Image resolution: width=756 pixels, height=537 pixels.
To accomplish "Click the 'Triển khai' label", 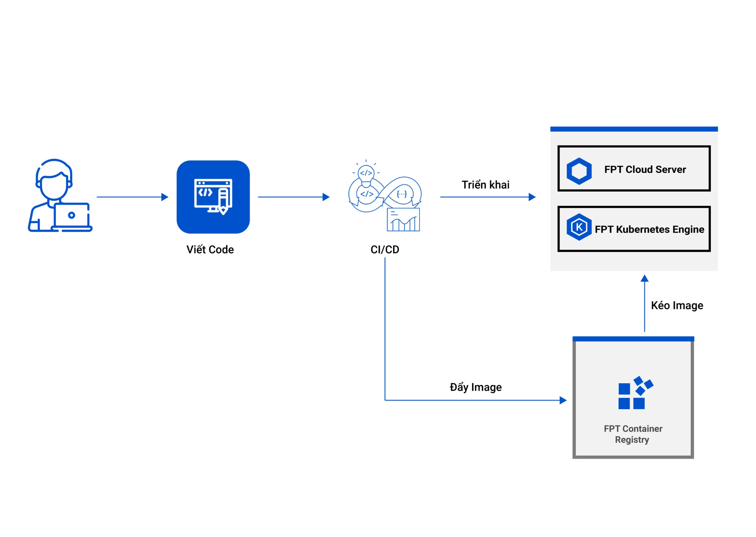I will pyautogui.click(x=485, y=185).
